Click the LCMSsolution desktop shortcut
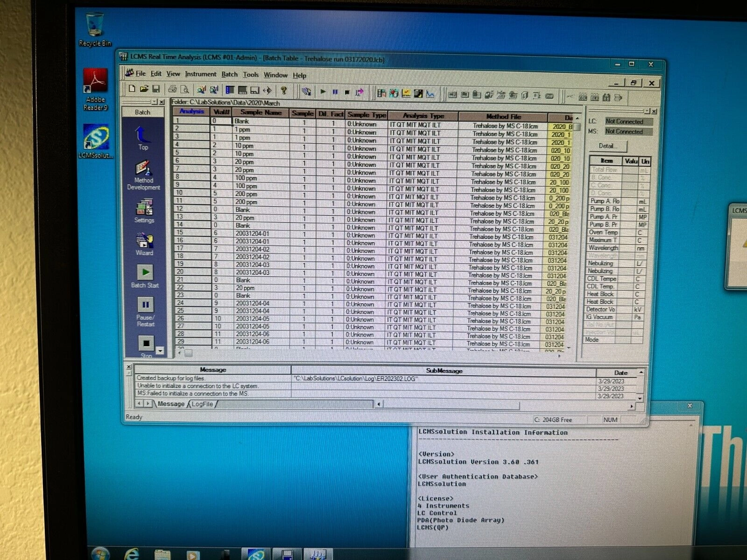The height and width of the screenshot is (560, 747). (x=96, y=141)
